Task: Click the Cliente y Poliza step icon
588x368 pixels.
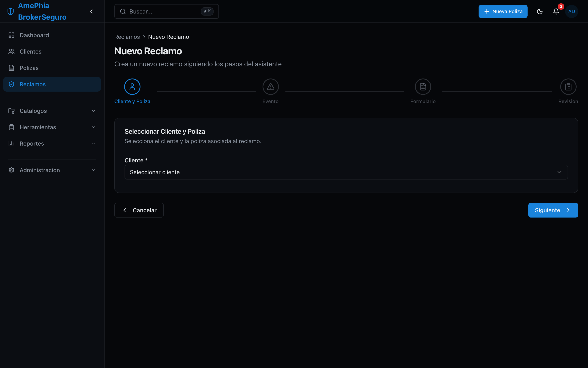Action: tap(132, 87)
